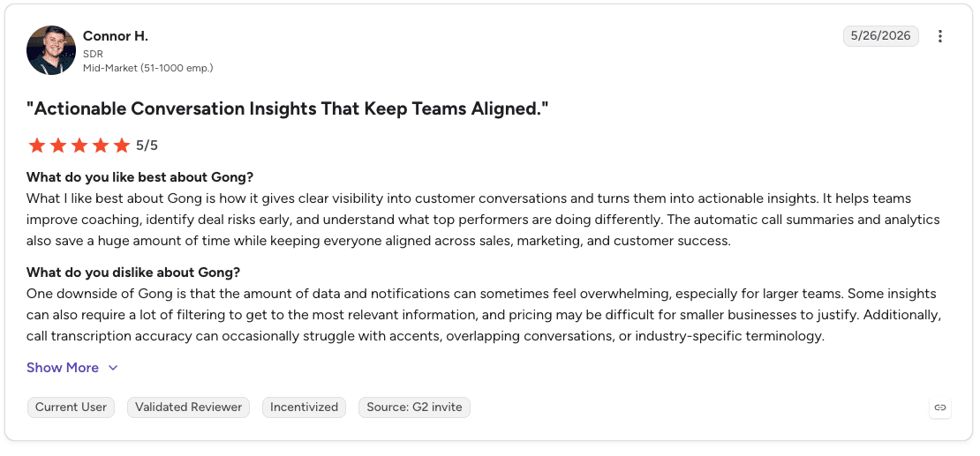Click the fifth rating star
The width and height of the screenshot is (980, 456).
pos(122,146)
